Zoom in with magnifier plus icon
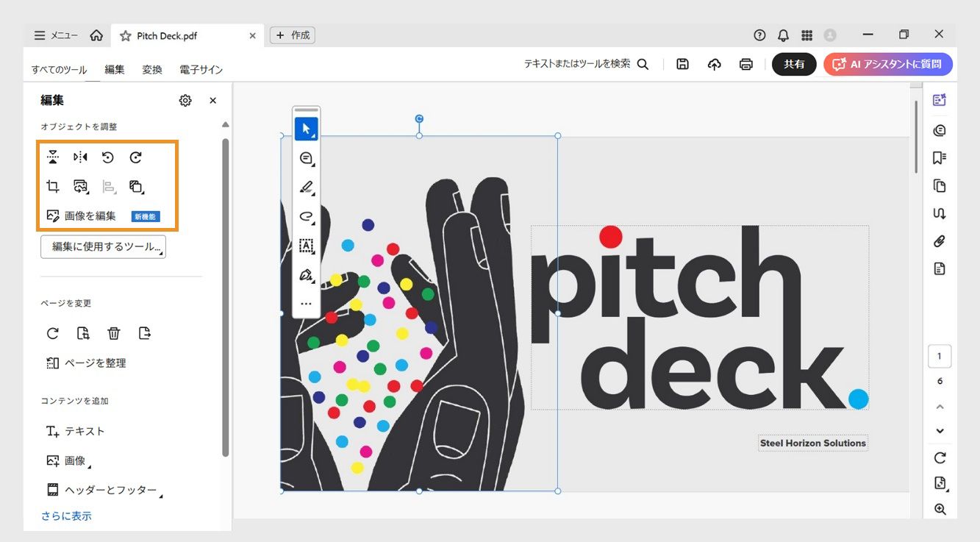The width and height of the screenshot is (980, 542). pos(940,510)
